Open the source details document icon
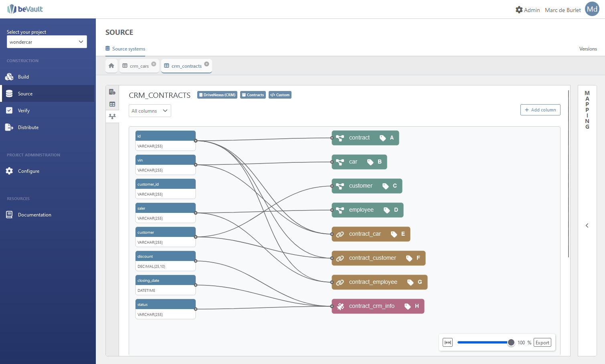This screenshot has height=364, width=605. (112, 92)
